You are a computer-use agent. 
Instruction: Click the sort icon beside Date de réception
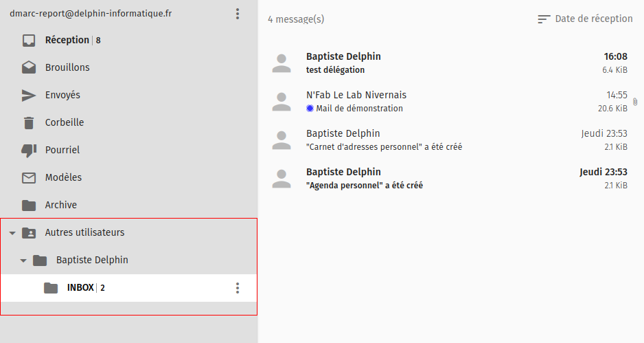coord(544,19)
